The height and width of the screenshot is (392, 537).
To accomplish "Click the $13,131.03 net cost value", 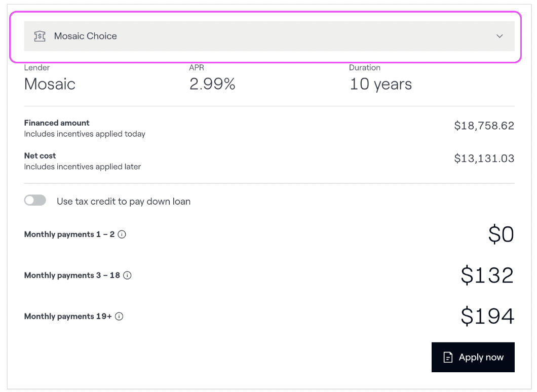I will 484,159.
